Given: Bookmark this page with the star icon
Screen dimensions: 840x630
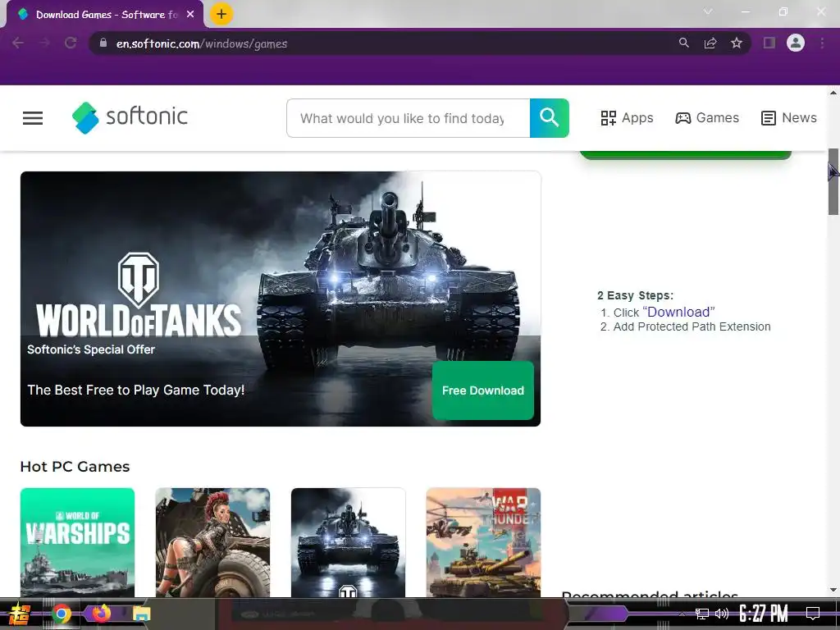Looking at the screenshot, I should coord(737,43).
